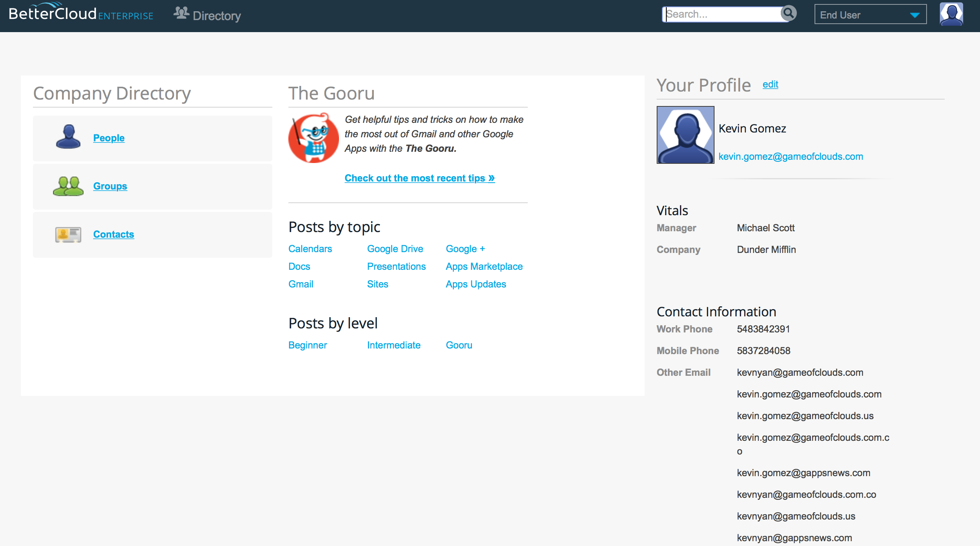Click the Posts by level heading

333,323
